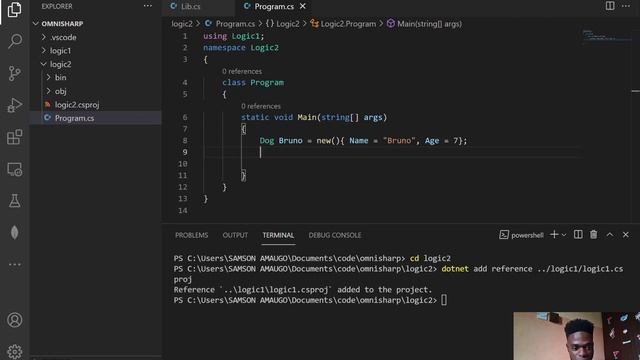Click the terminal prompt input cursor
Image resolution: width=640 pixels, height=360 pixels.
444,300
